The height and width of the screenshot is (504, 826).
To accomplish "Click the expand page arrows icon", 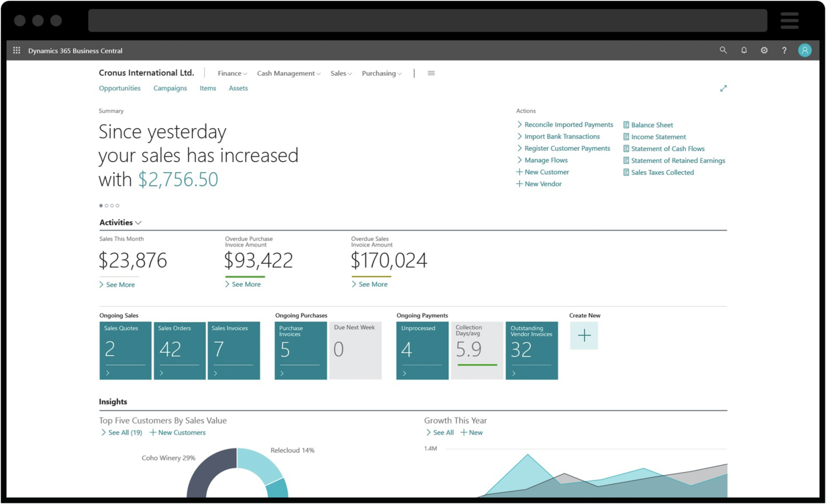I will click(x=723, y=88).
